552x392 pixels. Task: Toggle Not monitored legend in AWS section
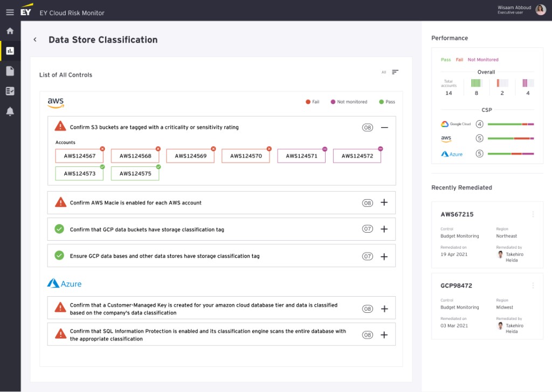tap(349, 102)
